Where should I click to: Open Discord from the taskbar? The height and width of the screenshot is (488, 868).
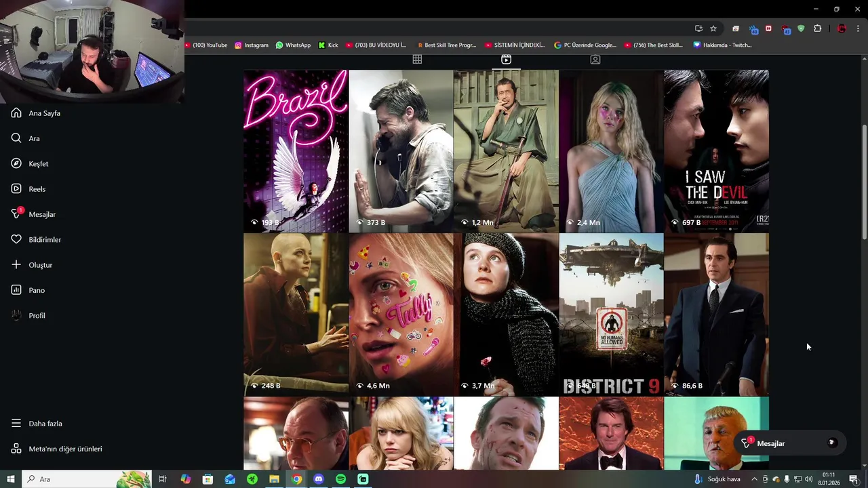click(x=319, y=479)
